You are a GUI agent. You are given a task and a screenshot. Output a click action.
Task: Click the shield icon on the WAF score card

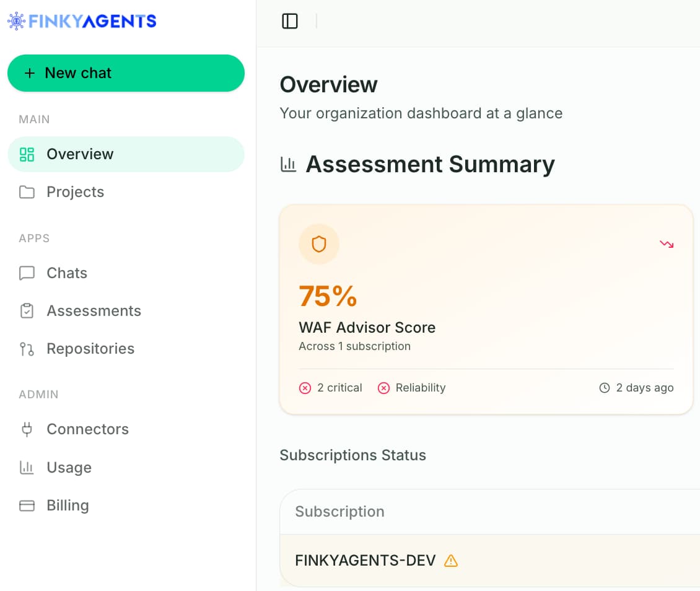point(319,243)
